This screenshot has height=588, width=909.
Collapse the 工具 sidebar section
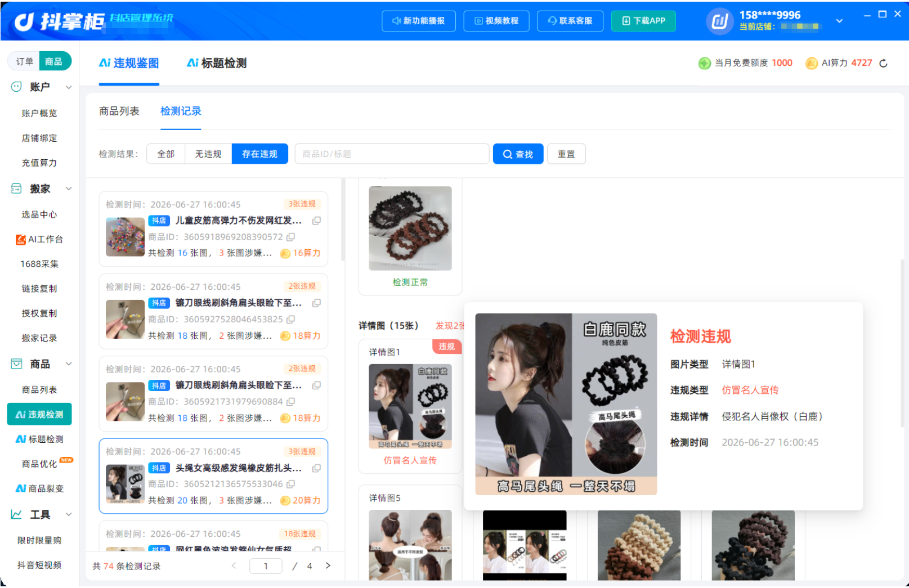pyautogui.click(x=69, y=514)
